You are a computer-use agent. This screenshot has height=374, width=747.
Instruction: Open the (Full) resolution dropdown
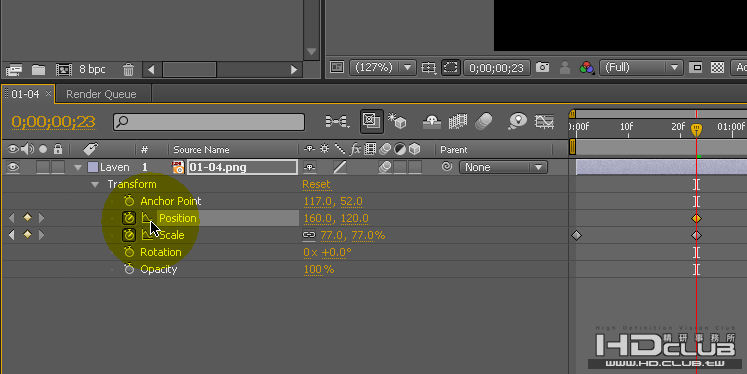pyautogui.click(x=641, y=68)
